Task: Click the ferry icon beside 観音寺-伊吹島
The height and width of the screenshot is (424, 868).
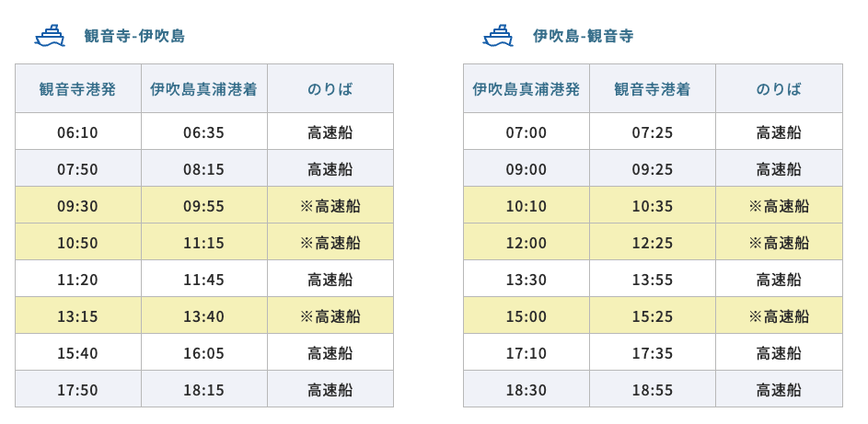Action: coord(50,36)
